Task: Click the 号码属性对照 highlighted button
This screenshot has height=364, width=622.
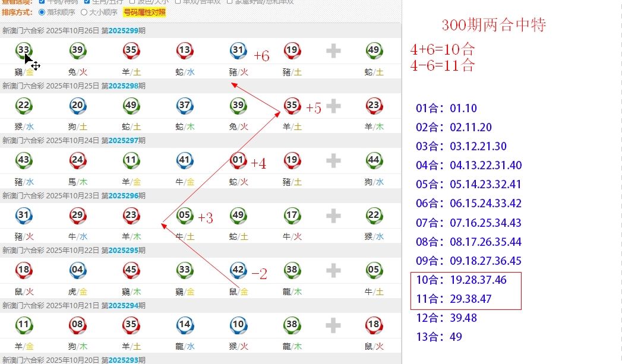Action: pyautogui.click(x=144, y=12)
